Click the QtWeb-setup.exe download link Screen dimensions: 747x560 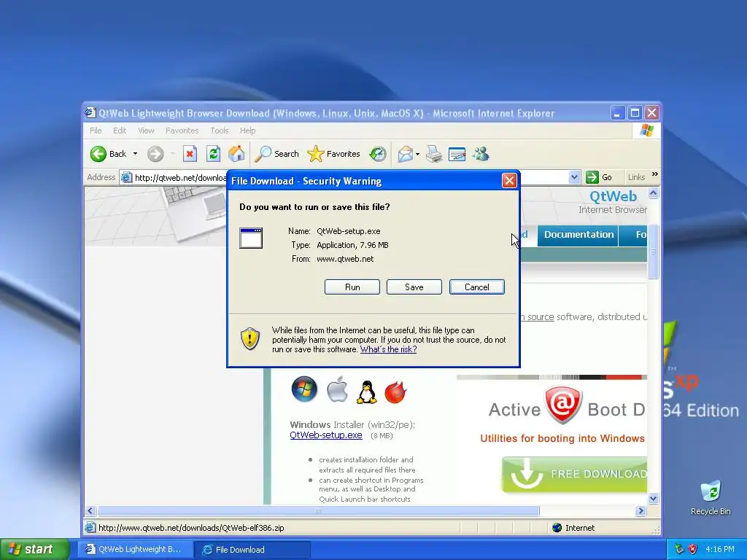pos(326,435)
